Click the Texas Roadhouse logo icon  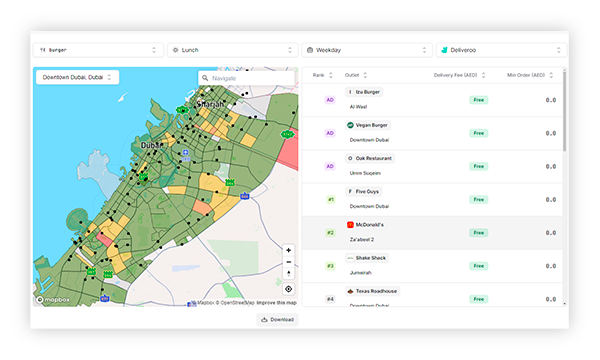pyautogui.click(x=350, y=291)
